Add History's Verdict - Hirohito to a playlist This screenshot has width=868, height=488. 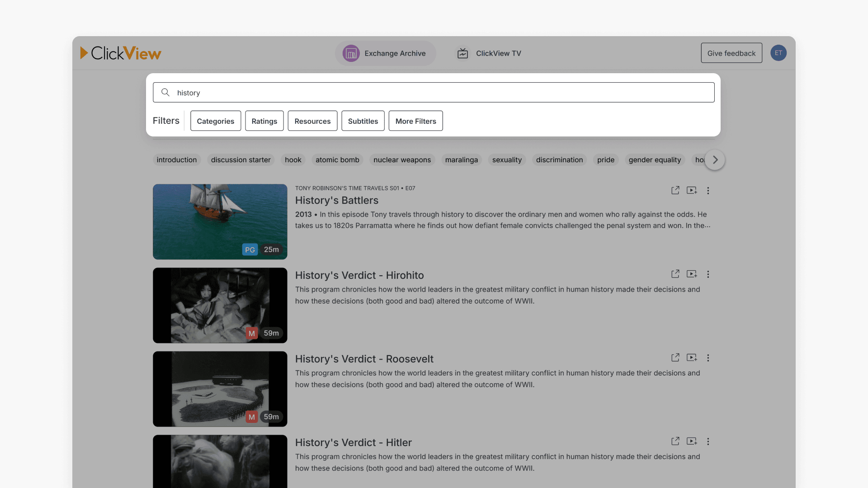point(692,274)
